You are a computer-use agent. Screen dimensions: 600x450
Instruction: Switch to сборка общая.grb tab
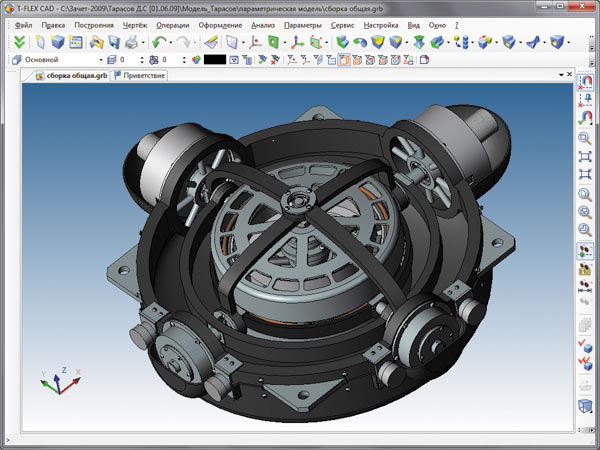click(72, 75)
